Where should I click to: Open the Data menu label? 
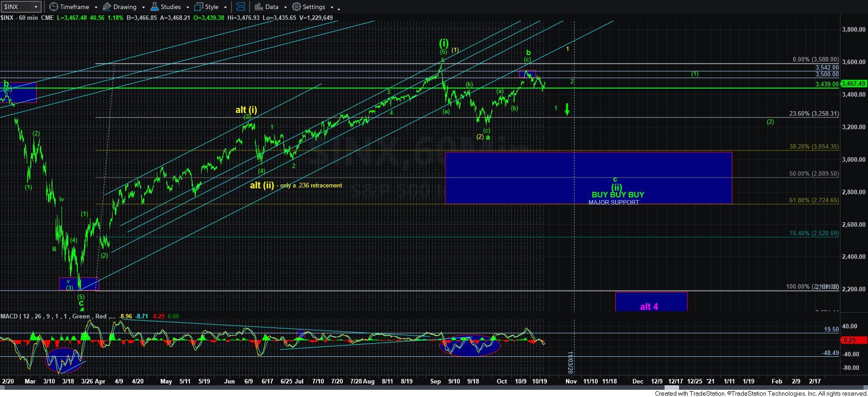click(x=272, y=7)
